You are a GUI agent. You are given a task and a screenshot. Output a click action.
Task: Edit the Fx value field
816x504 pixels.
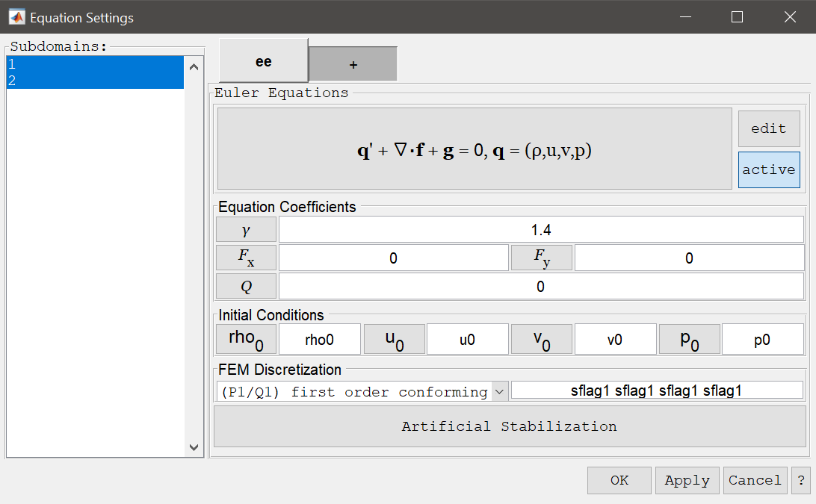pos(393,258)
